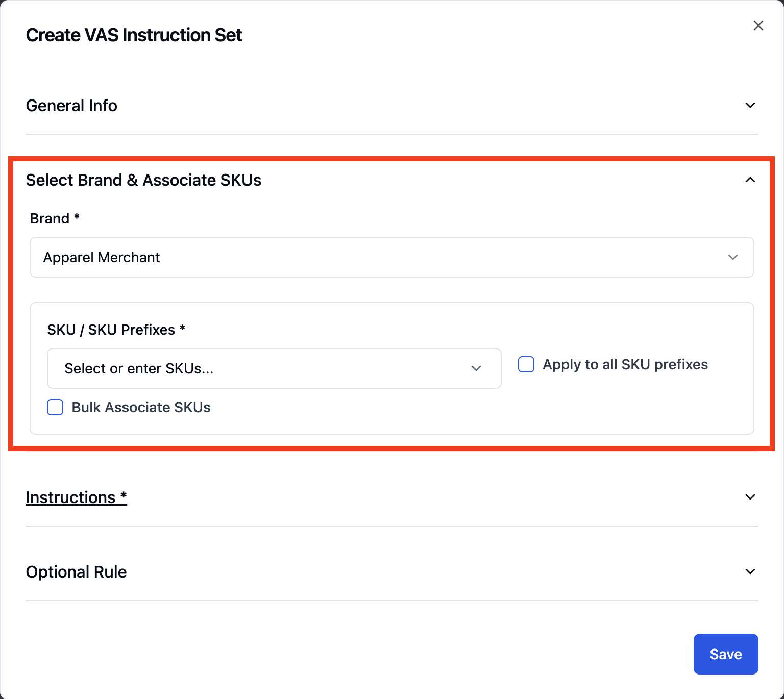This screenshot has width=784, height=699.
Task: Click the Bulk Associate SKUs label
Action: pyautogui.click(x=141, y=407)
